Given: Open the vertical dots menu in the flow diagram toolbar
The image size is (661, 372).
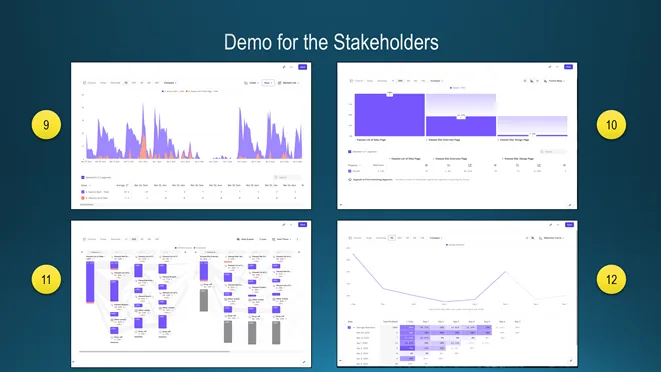Looking at the screenshot, I should 298,239.
